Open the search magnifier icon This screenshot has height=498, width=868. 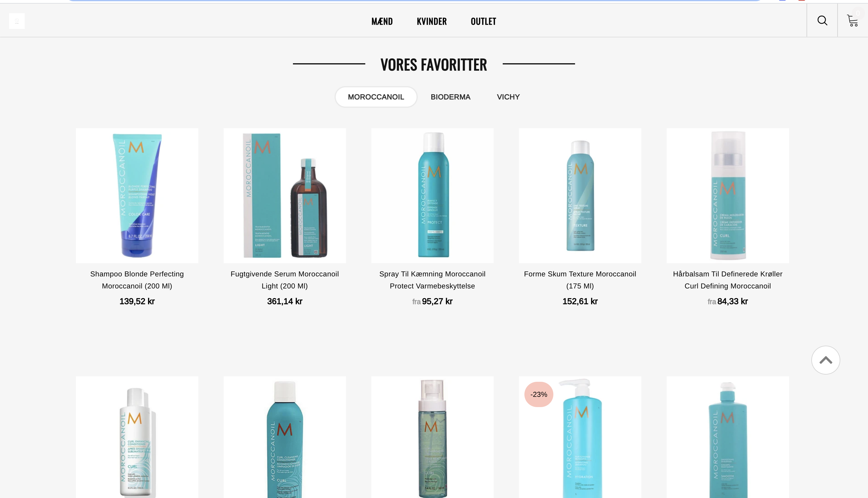pyautogui.click(x=822, y=20)
